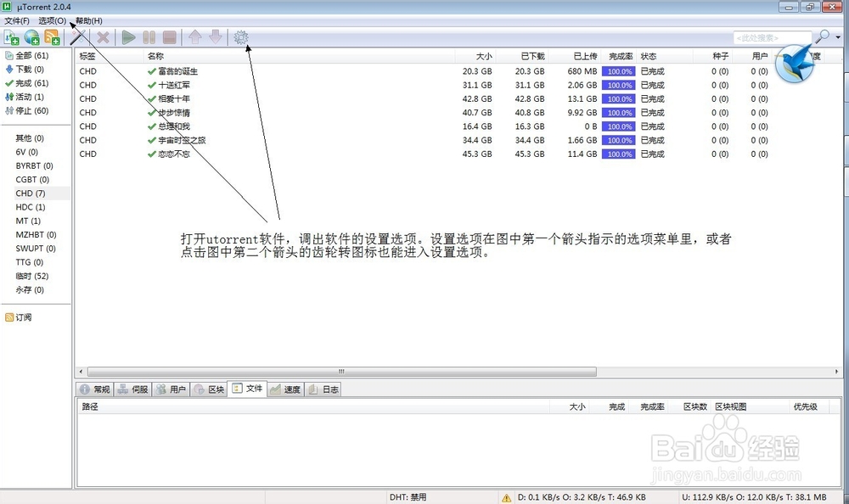Click the 100.0% progress bar at 20.3 GB row

point(618,71)
